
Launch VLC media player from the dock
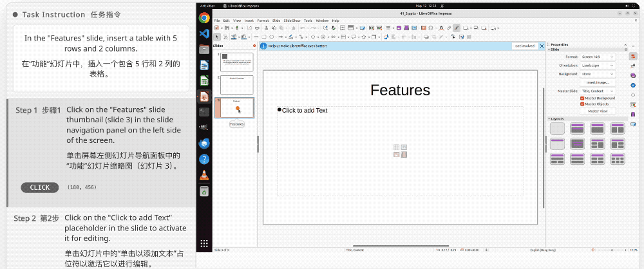[x=204, y=174]
